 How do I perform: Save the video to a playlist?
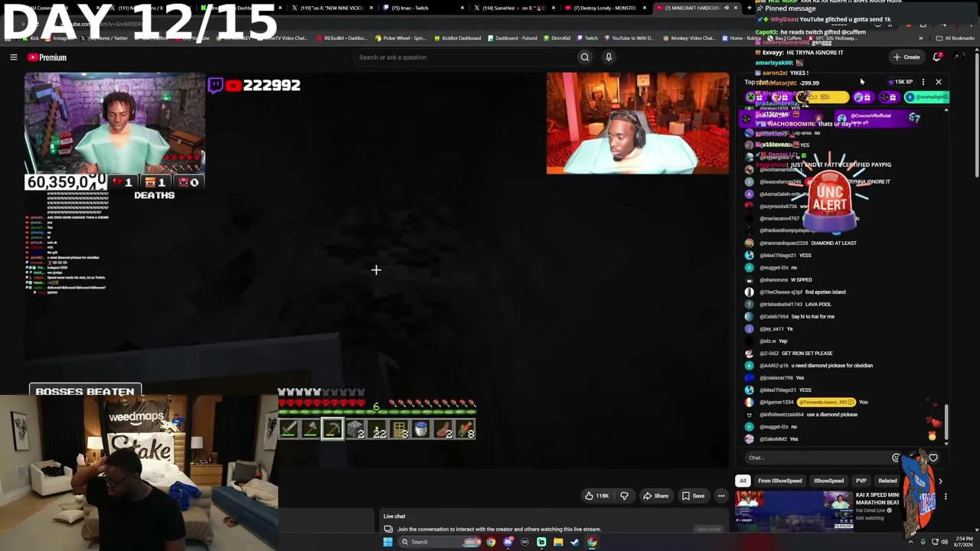[x=693, y=496]
